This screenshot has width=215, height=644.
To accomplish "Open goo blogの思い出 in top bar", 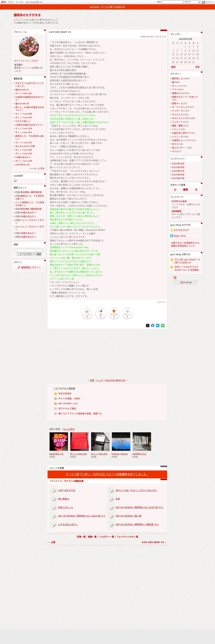I will point(34,2).
